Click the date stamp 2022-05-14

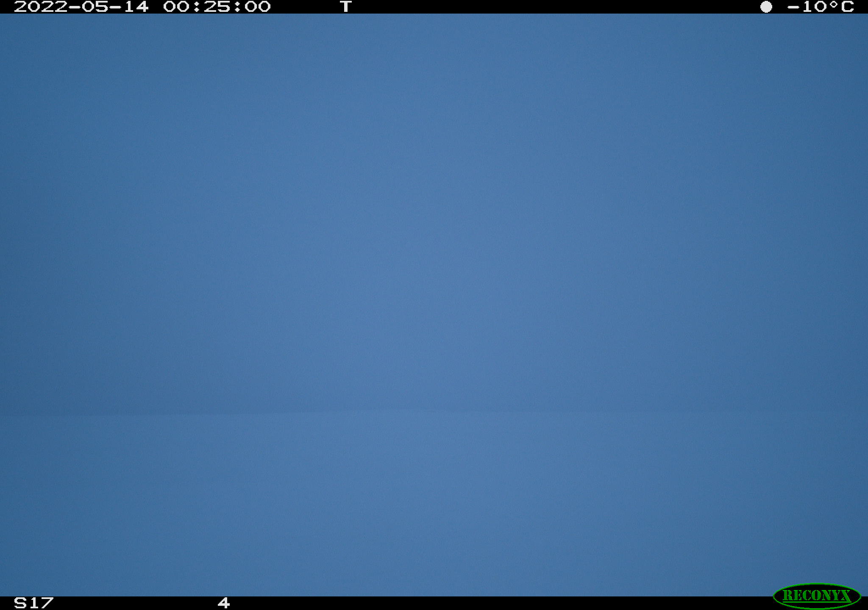(x=81, y=6)
